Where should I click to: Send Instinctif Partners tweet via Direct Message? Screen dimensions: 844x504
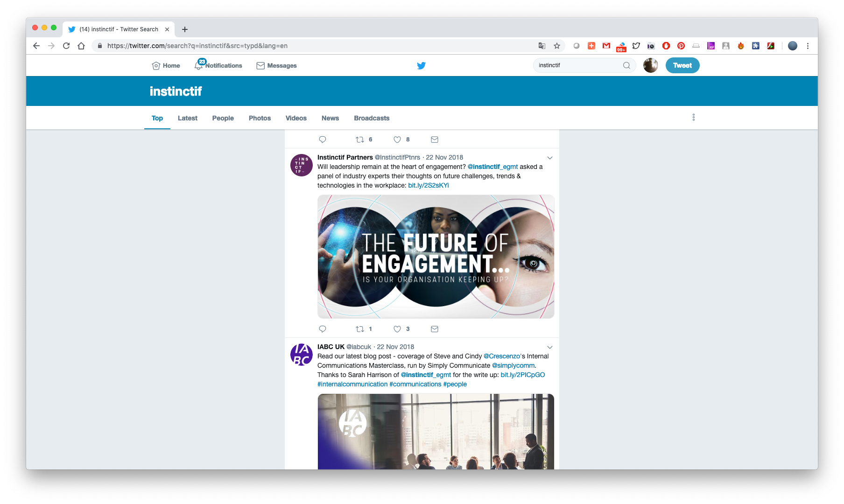click(x=435, y=329)
